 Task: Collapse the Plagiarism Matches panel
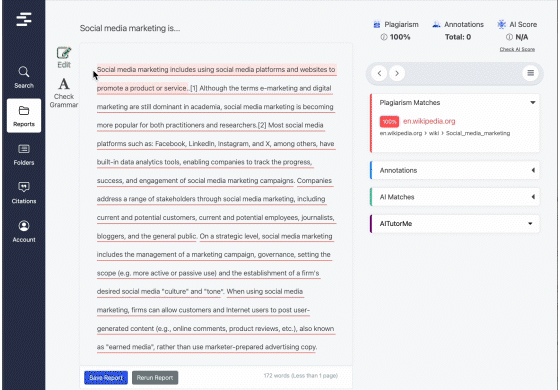click(x=532, y=102)
